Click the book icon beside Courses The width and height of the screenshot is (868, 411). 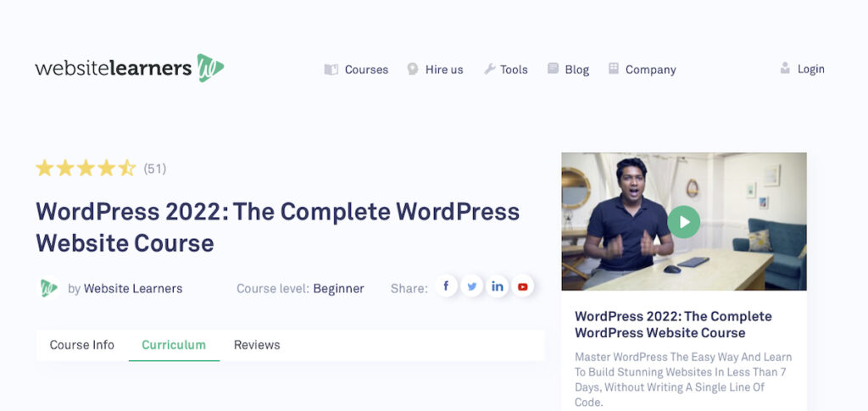[x=331, y=69]
